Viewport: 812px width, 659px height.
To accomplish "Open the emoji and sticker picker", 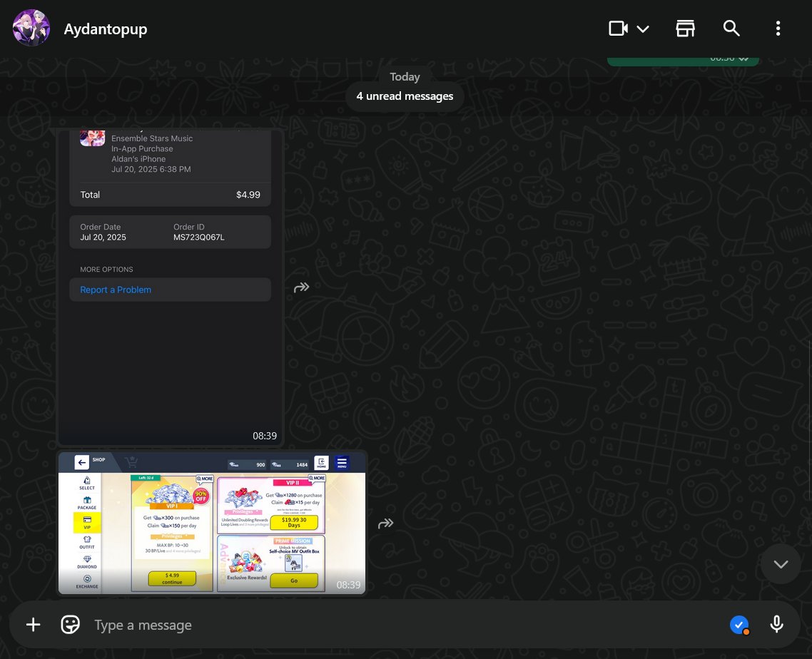I will tap(71, 624).
